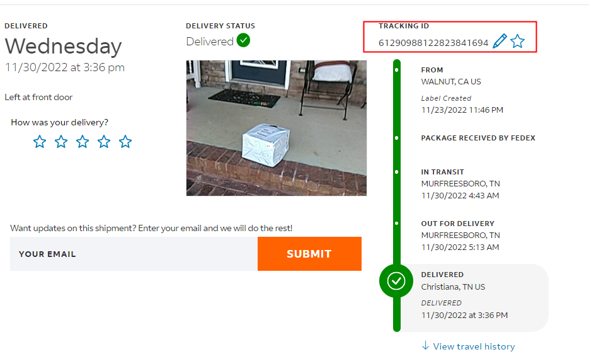Click the Package Received by FedEx timeline dot

(396, 137)
